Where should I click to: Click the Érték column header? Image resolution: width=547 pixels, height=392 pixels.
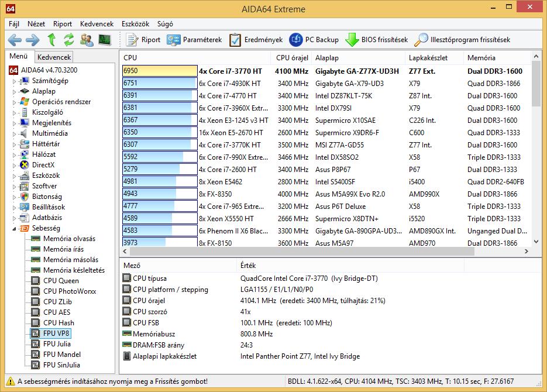(x=350, y=266)
